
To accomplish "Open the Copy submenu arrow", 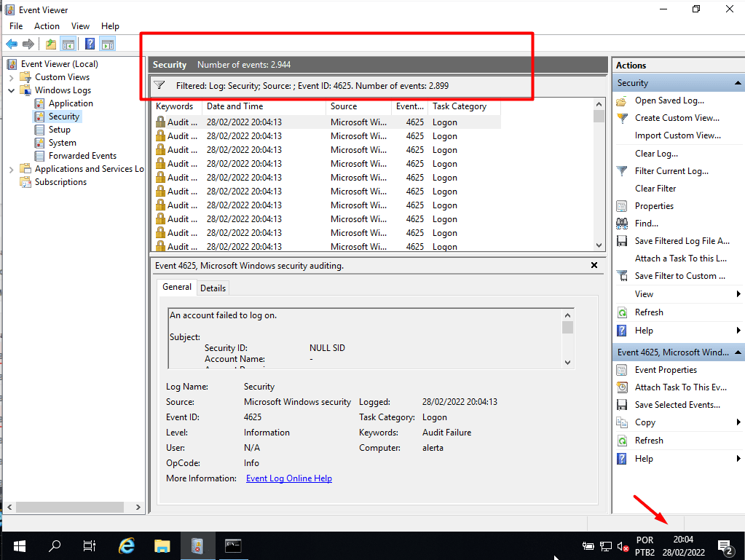I will point(738,422).
